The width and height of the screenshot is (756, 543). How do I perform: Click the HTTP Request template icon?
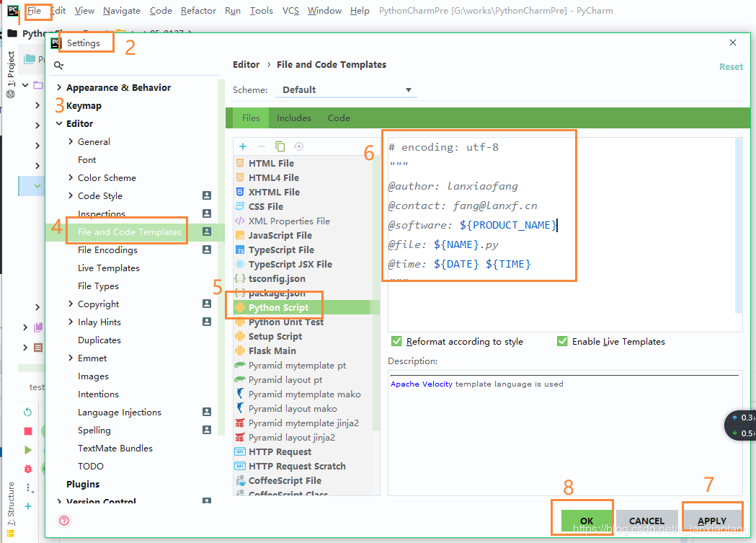pyautogui.click(x=239, y=452)
